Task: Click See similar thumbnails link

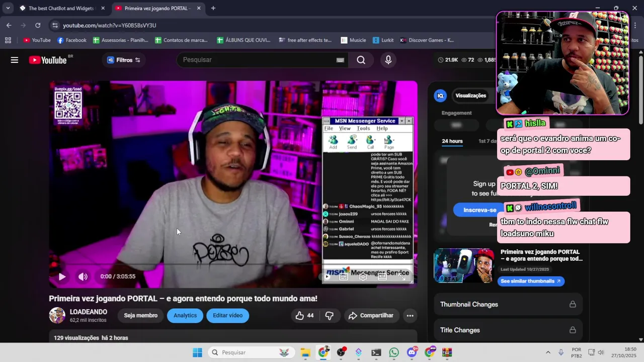Action: pos(531,281)
